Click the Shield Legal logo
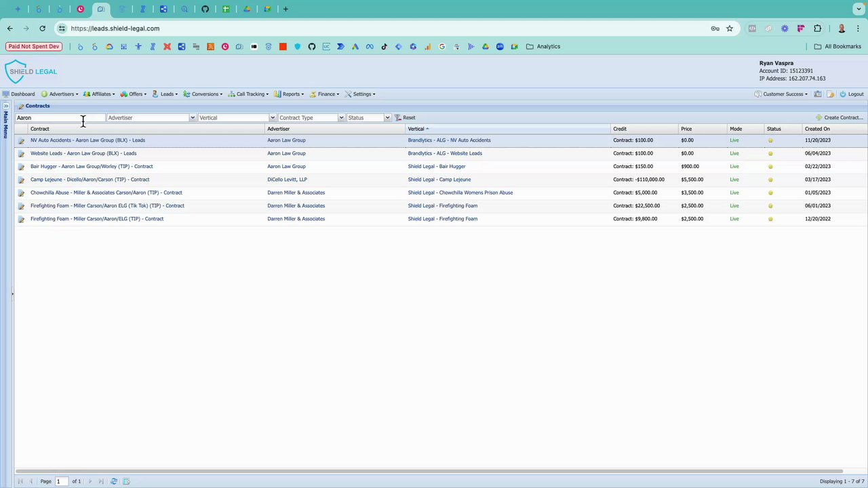 (31, 72)
